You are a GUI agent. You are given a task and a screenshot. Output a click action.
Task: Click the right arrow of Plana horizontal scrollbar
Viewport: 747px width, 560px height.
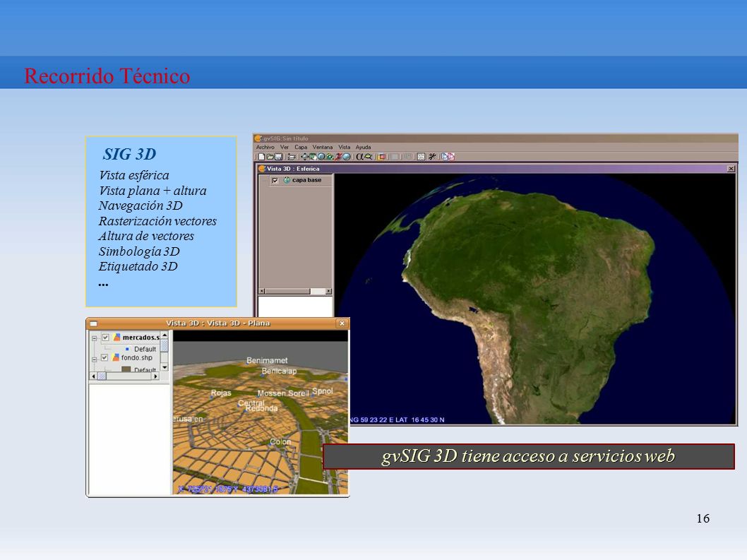[155, 376]
